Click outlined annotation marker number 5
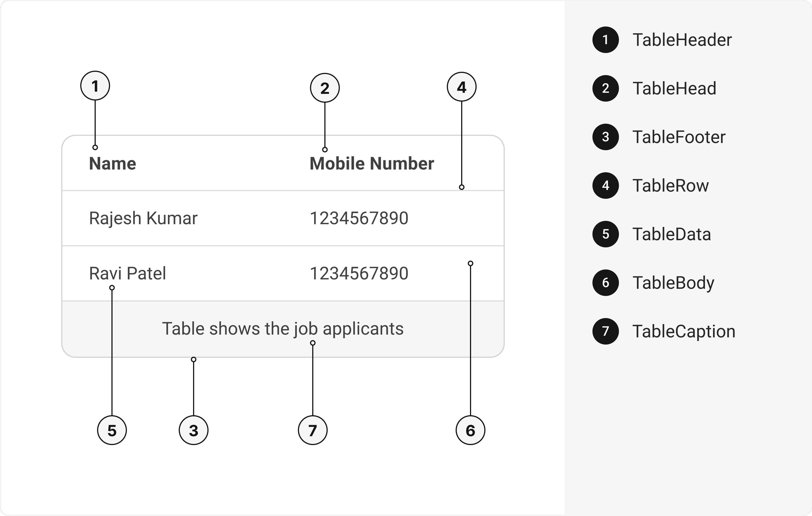The height and width of the screenshot is (516, 812). point(112,430)
